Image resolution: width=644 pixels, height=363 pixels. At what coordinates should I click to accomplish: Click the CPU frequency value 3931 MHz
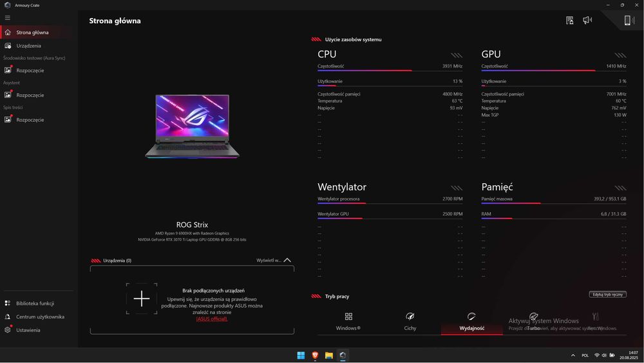click(x=452, y=66)
